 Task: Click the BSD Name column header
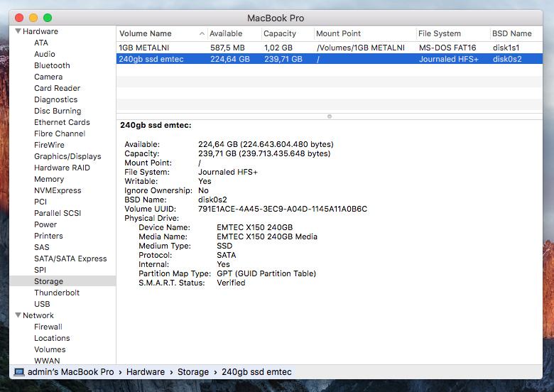pos(511,33)
